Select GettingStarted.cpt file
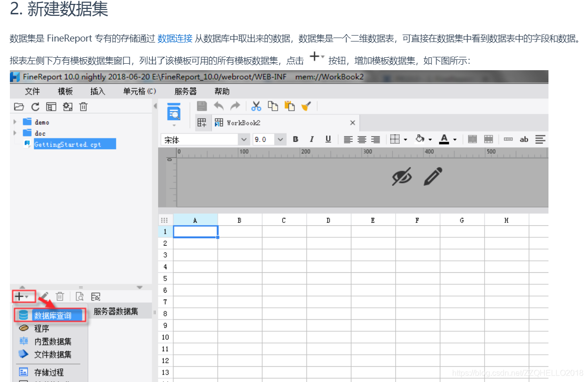The height and width of the screenshot is (382, 588). tap(75, 144)
